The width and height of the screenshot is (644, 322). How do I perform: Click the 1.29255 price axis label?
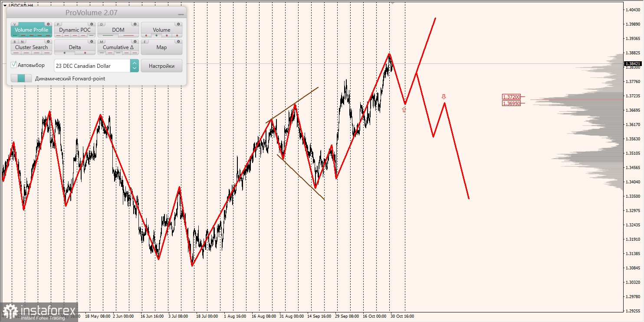tap(634, 311)
